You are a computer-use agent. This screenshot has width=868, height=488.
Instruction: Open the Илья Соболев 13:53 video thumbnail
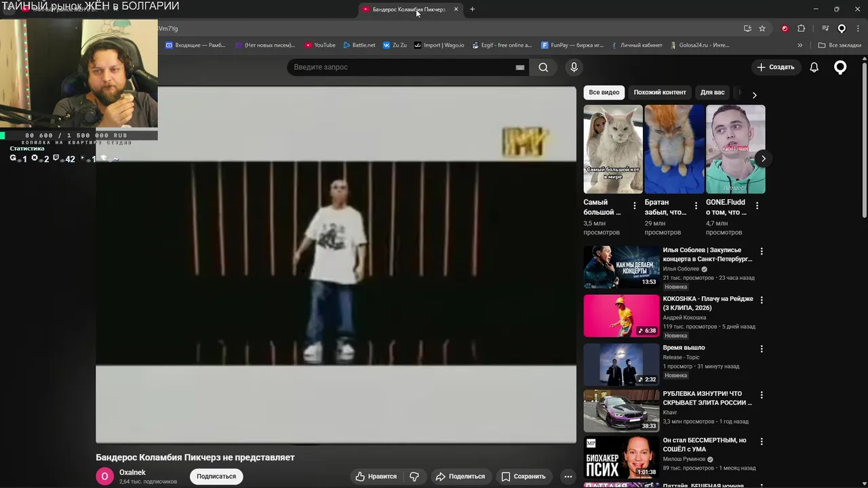pos(621,267)
